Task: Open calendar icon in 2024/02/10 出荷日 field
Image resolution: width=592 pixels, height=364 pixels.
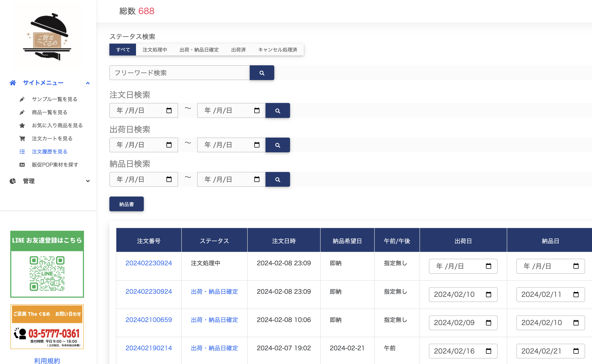Action: tap(488, 294)
